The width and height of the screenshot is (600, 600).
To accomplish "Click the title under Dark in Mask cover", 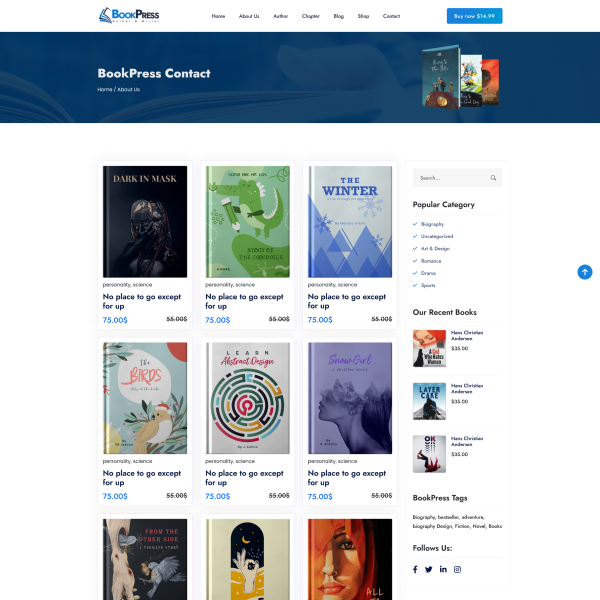I will point(142,301).
